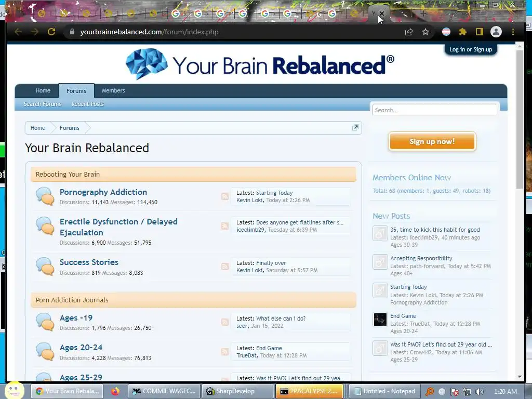This screenshot has width=532, height=399.
Task: Click the page vertical scrollbar thumb
Action: (520, 119)
